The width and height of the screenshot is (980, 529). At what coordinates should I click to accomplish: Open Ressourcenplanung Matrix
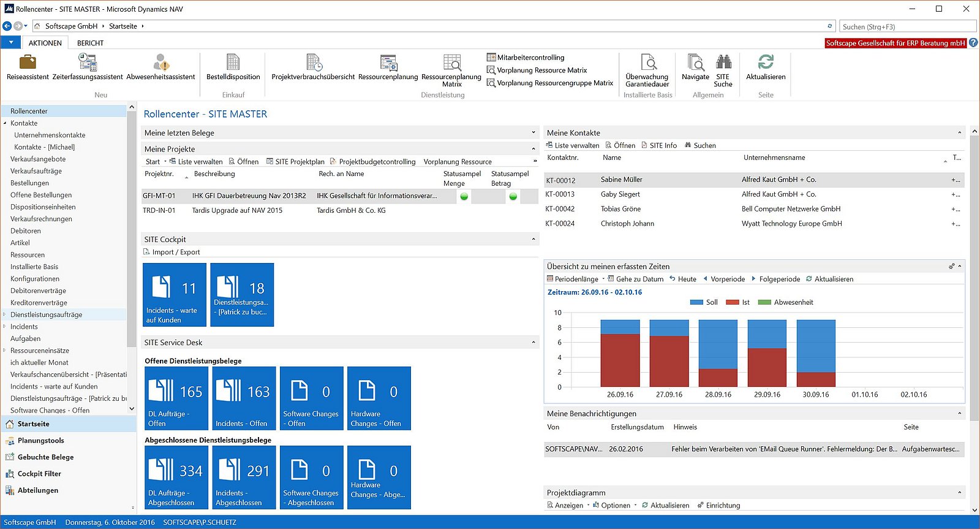pos(451,70)
